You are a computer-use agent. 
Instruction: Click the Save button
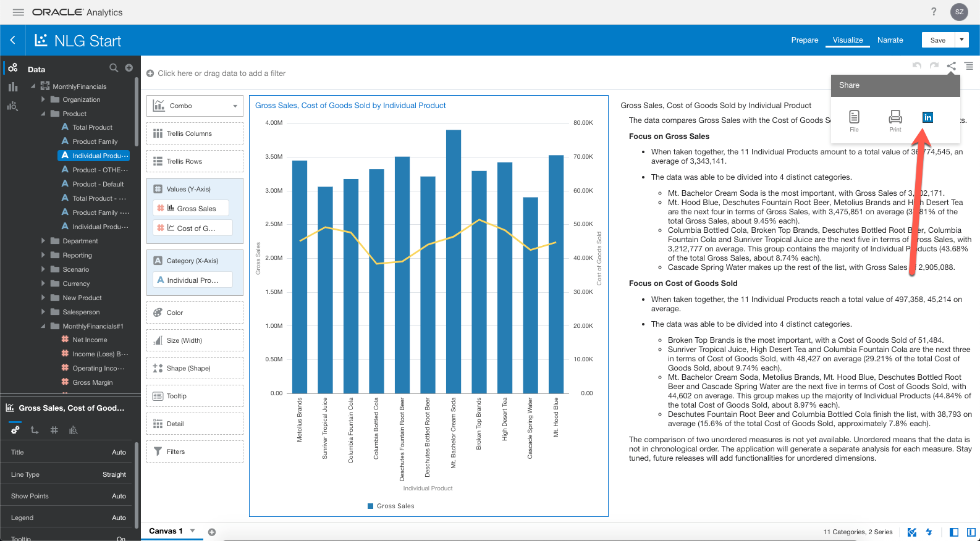point(937,40)
